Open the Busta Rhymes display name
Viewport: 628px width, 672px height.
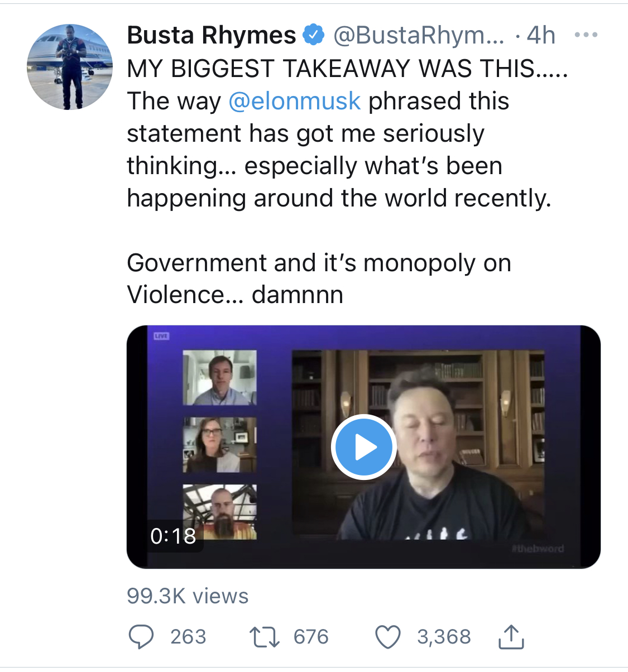pos(212,35)
